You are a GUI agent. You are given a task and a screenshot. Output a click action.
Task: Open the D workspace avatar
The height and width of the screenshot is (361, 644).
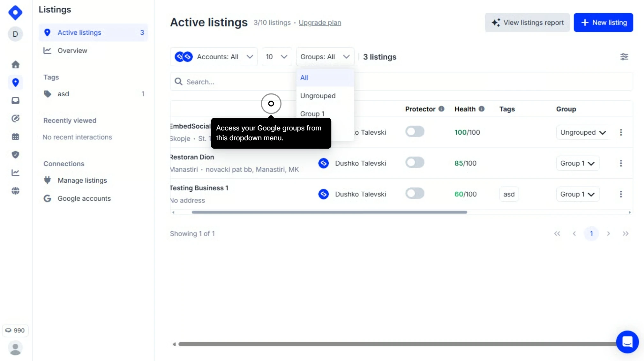tap(15, 34)
